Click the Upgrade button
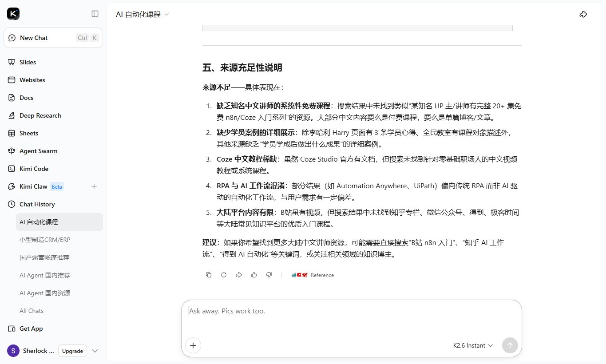 coord(72,351)
